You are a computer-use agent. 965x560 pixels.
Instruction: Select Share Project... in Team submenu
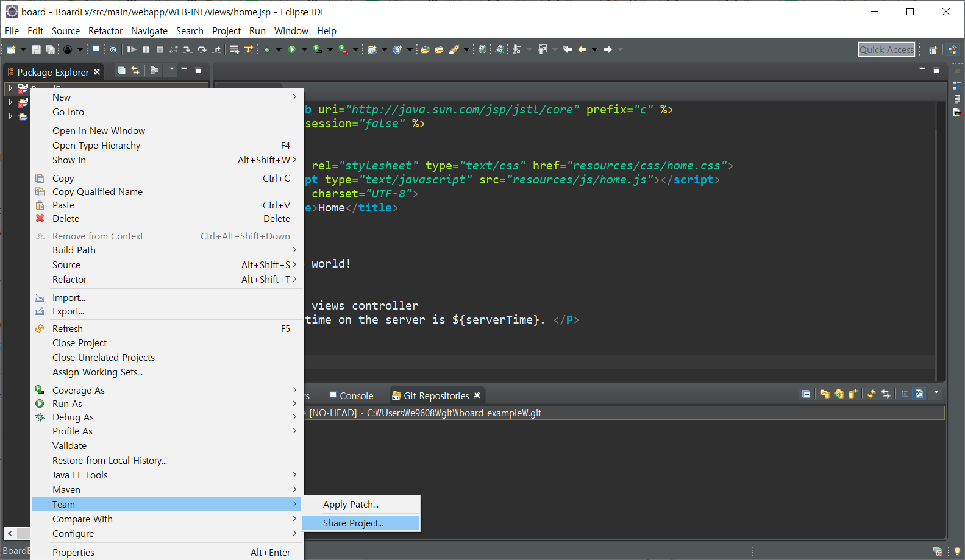point(361,523)
